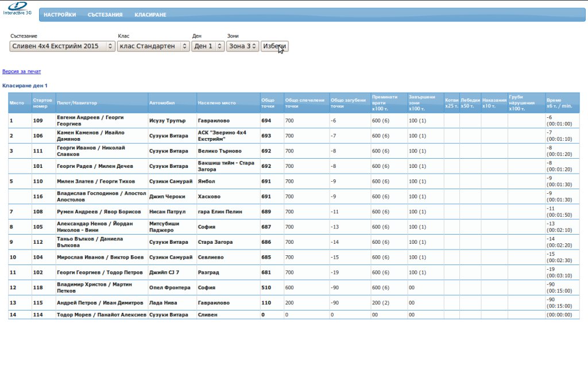Click the Населено място column header
588x368 pixels.
[x=217, y=103]
